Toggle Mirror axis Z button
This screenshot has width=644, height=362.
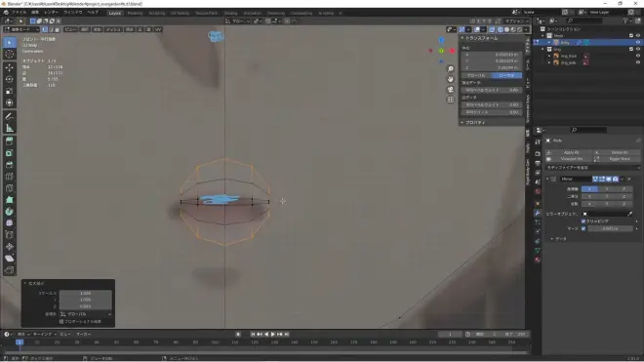(624, 189)
